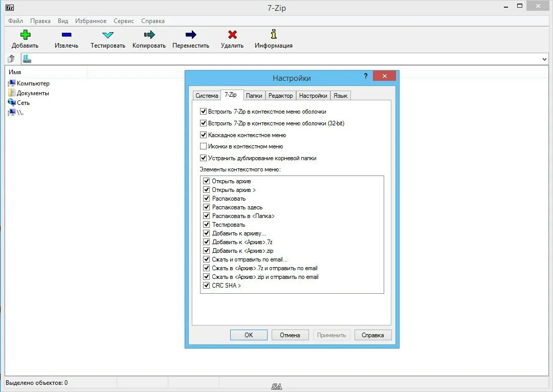
Task: Click the green plus Добавить icon
Action: pyautogui.click(x=25, y=35)
